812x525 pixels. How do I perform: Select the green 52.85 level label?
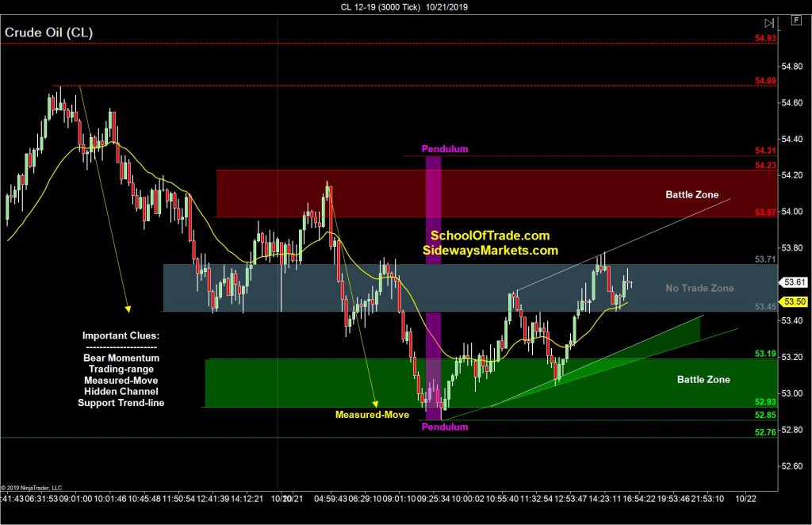pyautogui.click(x=765, y=415)
